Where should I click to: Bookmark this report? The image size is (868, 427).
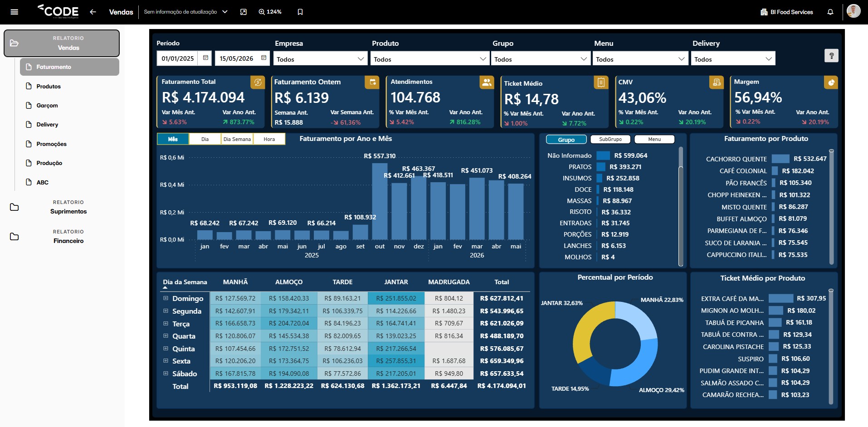tap(300, 12)
